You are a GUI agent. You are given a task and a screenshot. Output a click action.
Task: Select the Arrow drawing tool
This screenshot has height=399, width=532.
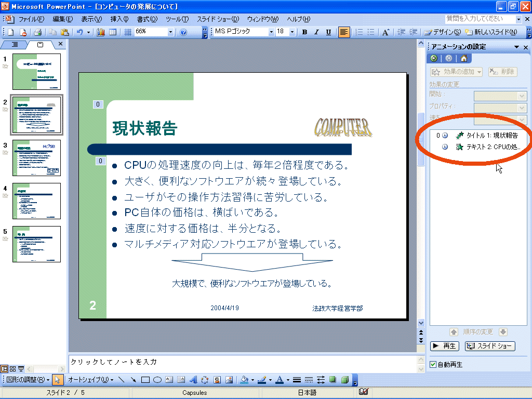point(133,380)
